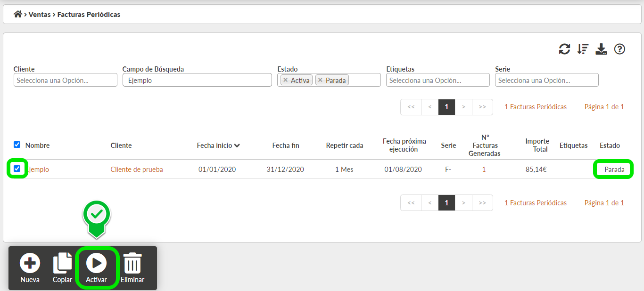644x291 pixels.
Task: Open the Cliente de prueba link
Action: point(136,169)
